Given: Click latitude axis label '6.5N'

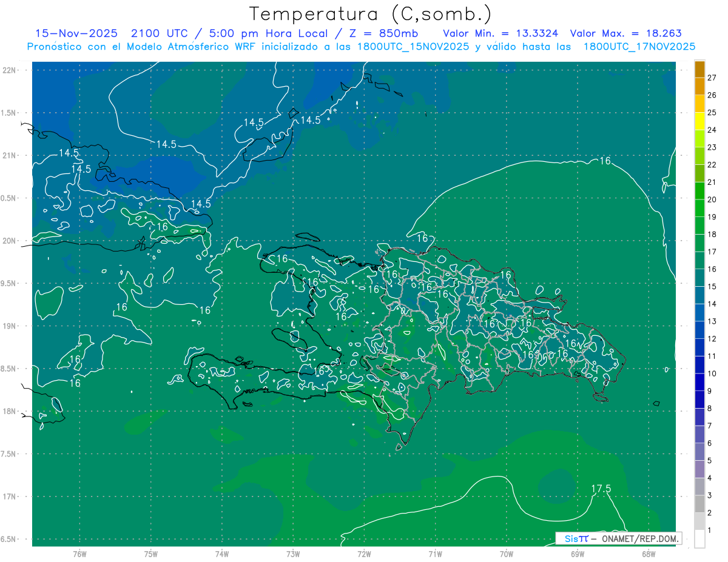Looking at the screenshot, I should tap(9, 539).
